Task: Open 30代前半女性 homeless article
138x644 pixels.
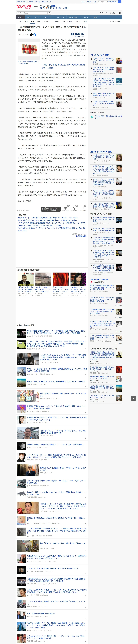Action: tap(56, 332)
